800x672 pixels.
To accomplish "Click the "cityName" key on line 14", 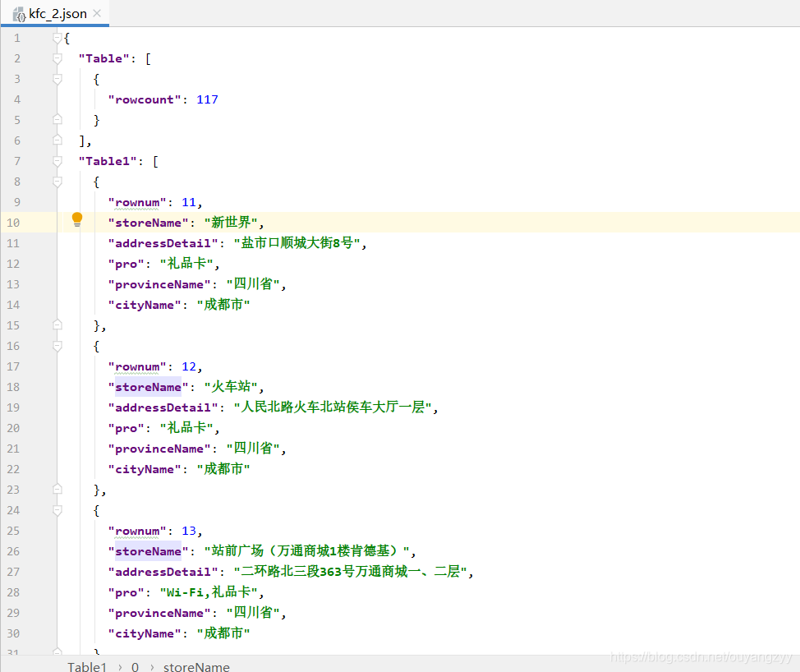I will [x=145, y=305].
